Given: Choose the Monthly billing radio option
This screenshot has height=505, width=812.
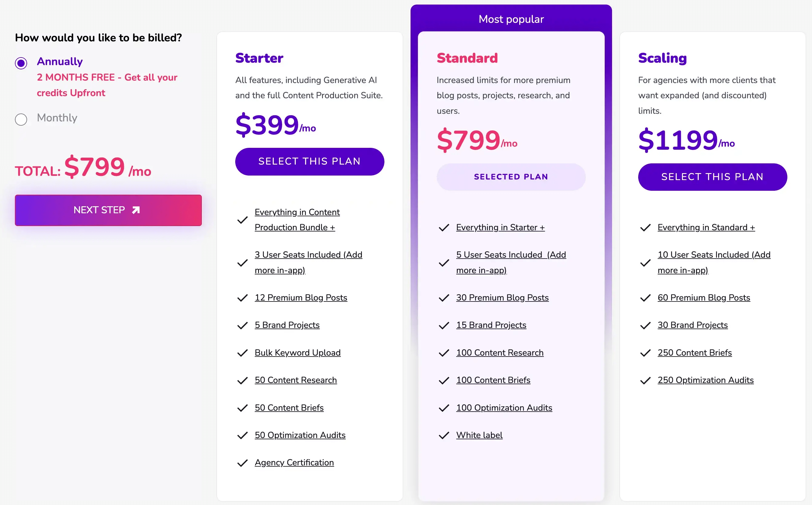Looking at the screenshot, I should coord(21,119).
